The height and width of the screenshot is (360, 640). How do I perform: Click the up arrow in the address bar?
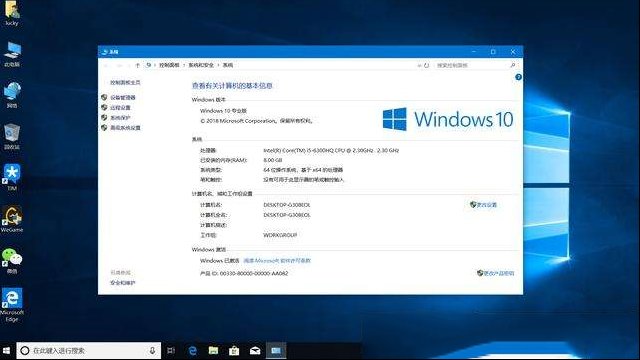(x=138, y=65)
